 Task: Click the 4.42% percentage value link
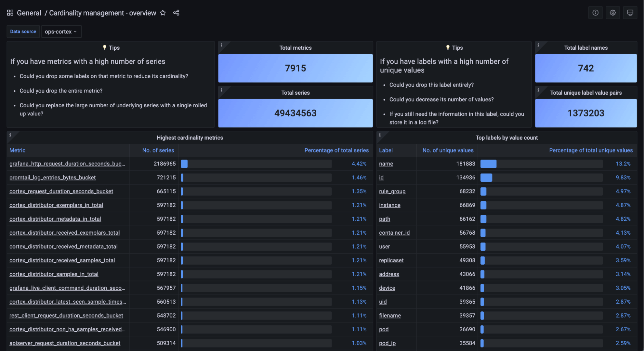tap(359, 164)
